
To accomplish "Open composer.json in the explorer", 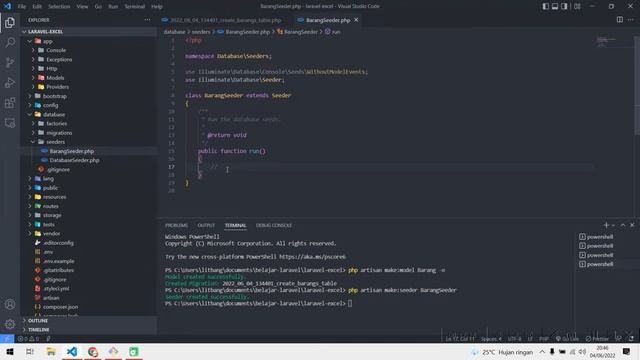I will pos(89,307).
